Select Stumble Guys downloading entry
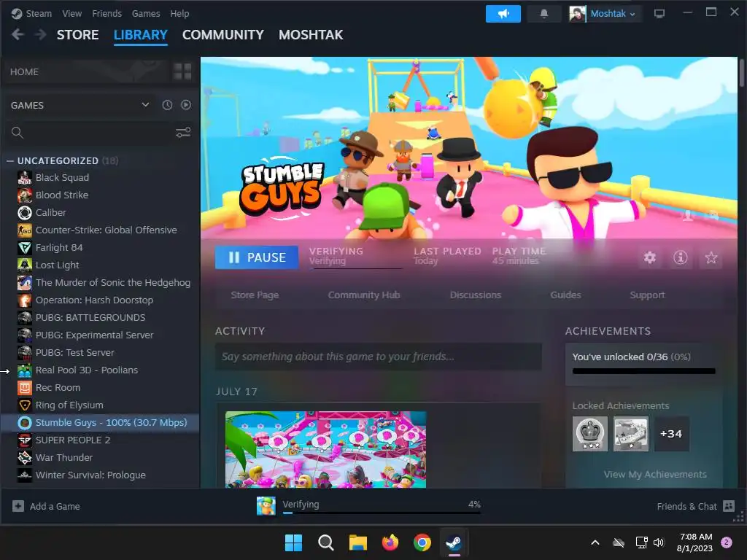Image resolution: width=747 pixels, height=560 pixels. tap(100, 423)
